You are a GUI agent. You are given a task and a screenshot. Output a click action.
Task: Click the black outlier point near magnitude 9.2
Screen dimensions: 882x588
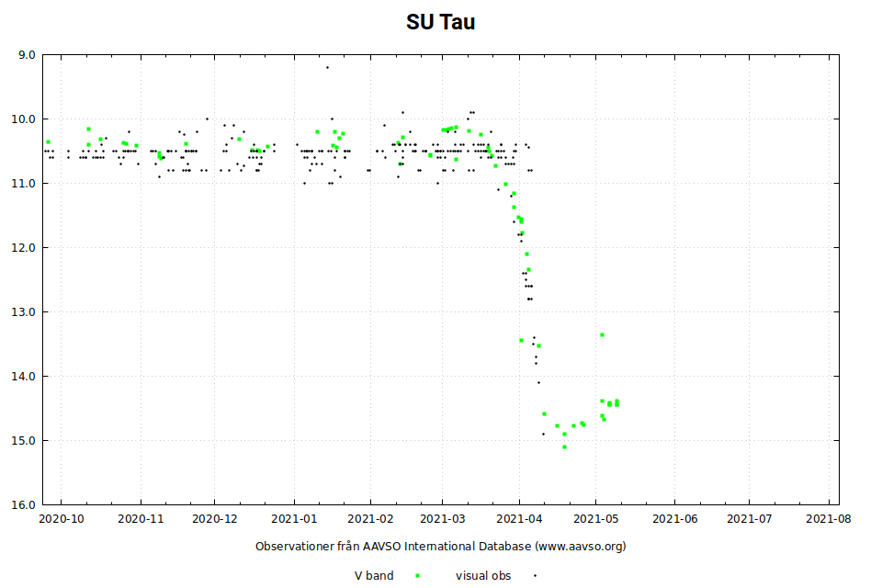326,67
